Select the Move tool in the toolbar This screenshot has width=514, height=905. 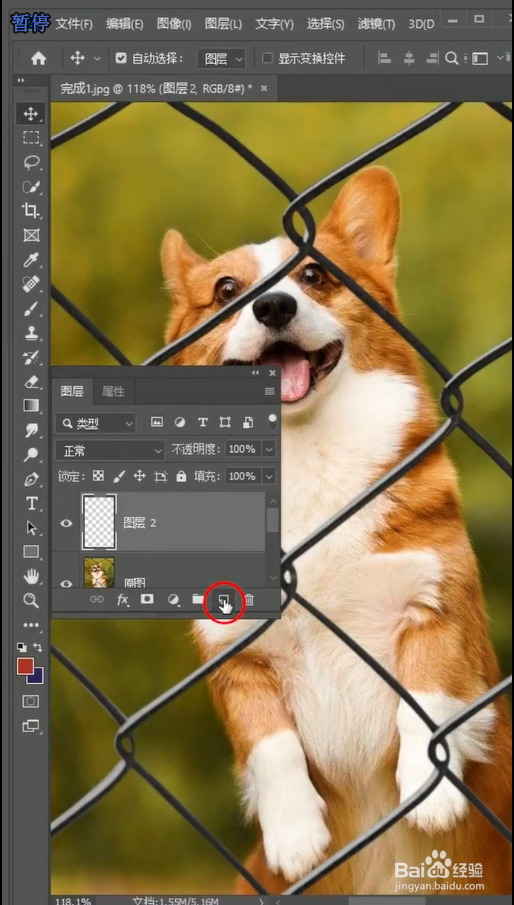tap(31, 114)
